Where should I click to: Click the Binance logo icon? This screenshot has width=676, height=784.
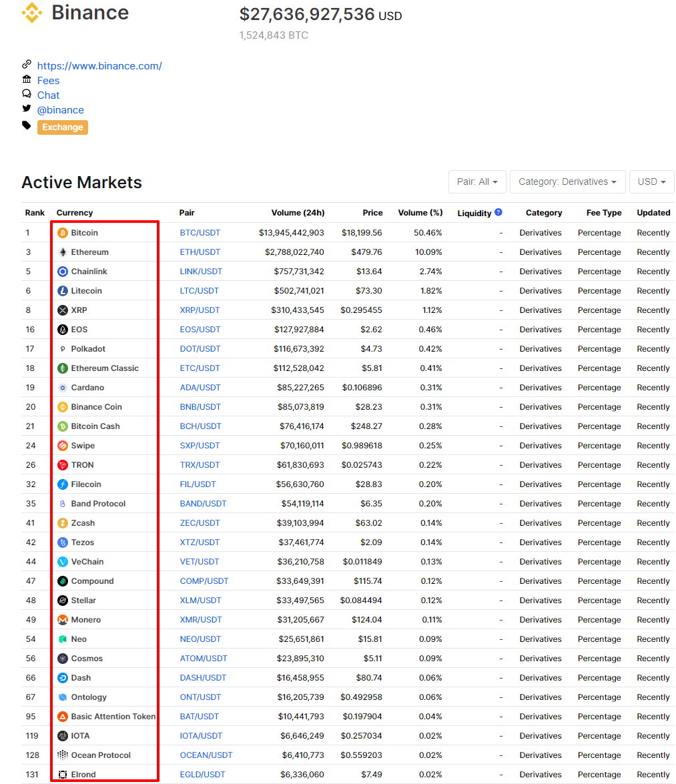32,13
